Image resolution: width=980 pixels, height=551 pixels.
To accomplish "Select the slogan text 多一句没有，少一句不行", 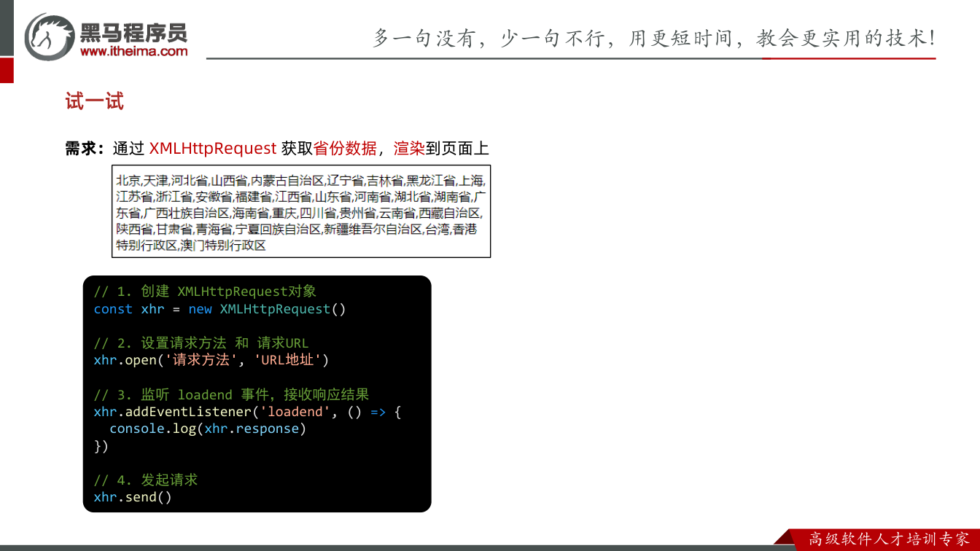I will pyautogui.click(x=489, y=38).
